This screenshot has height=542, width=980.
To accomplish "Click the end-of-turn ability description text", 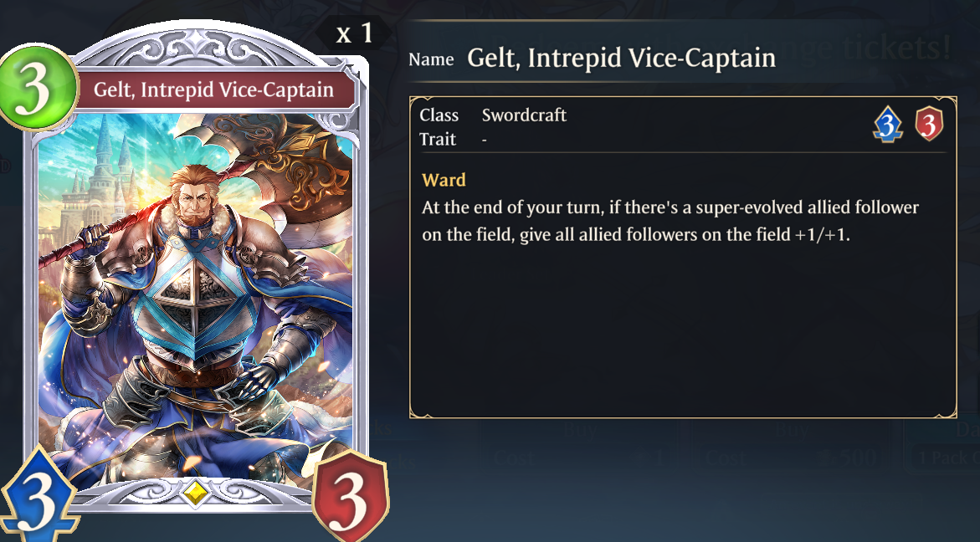I will (x=670, y=221).
